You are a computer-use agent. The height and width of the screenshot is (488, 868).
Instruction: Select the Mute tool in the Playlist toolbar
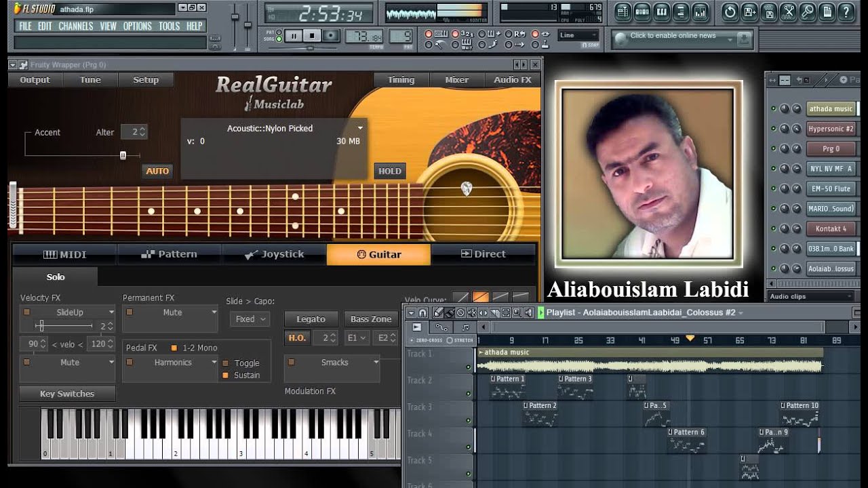click(x=472, y=312)
